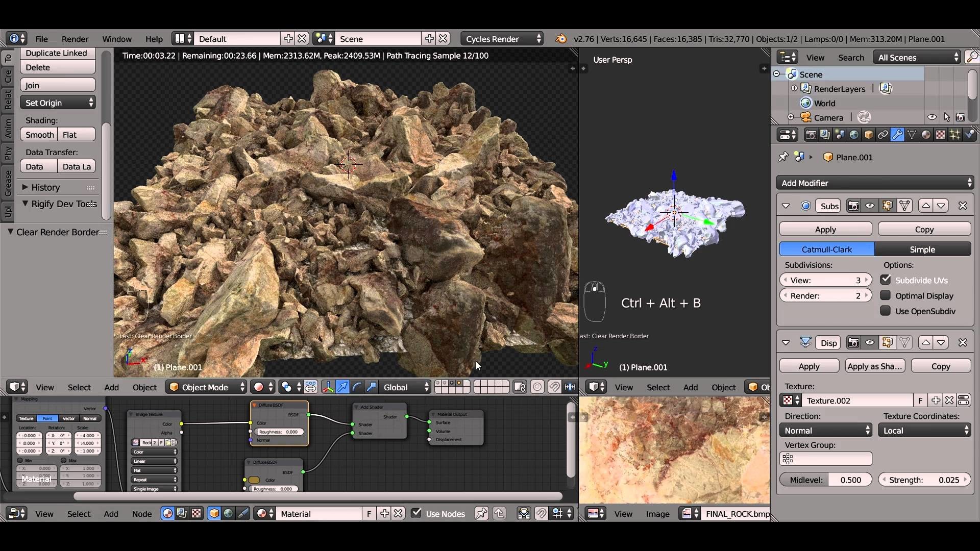Collapse the Displace modifier panel

coord(786,342)
